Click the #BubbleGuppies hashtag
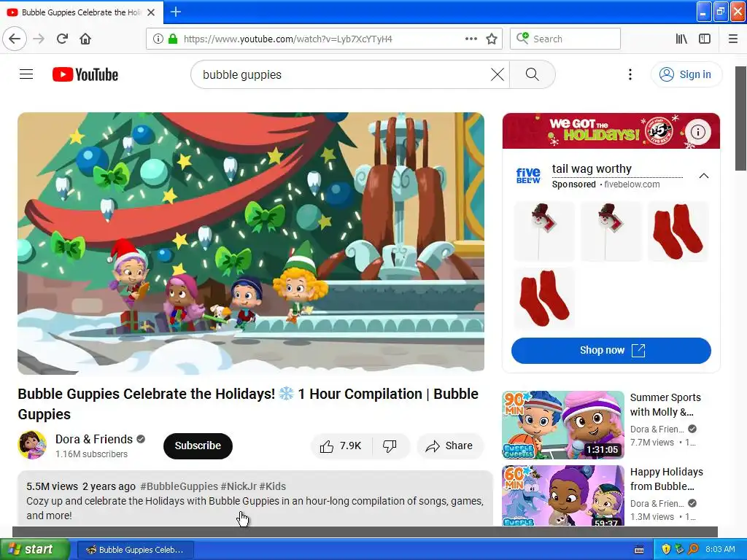747x560 pixels. (x=179, y=486)
